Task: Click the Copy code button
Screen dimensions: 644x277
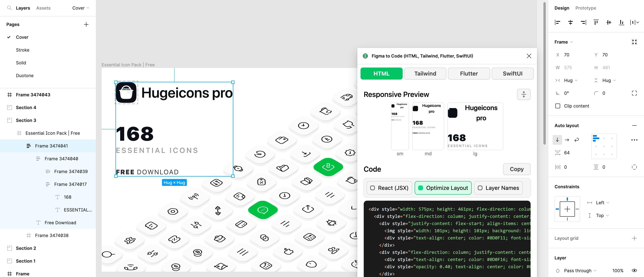Action: (x=517, y=169)
